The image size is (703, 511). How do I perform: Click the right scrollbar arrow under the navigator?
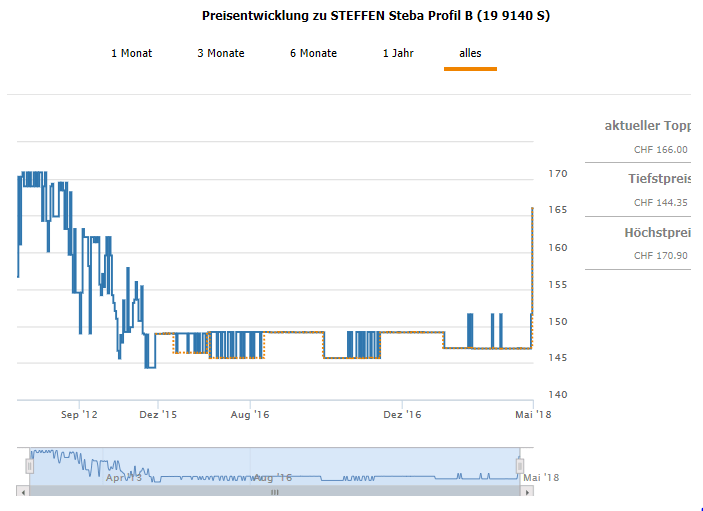pyautogui.click(x=527, y=491)
